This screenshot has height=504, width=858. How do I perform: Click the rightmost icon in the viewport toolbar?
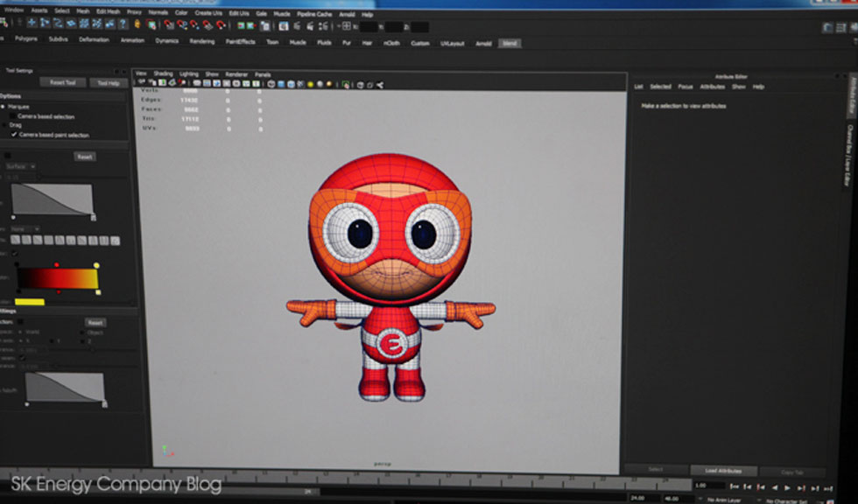coord(380,85)
